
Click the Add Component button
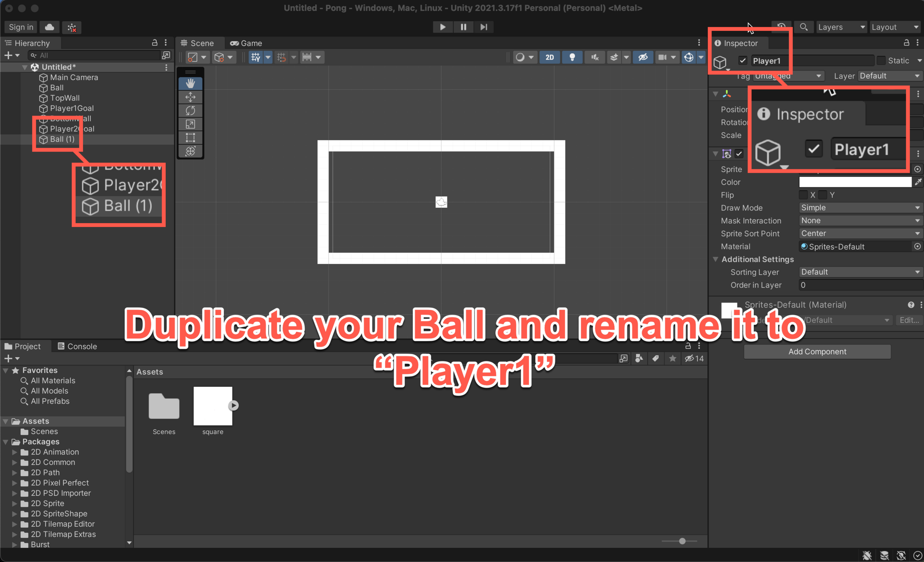pyautogui.click(x=817, y=351)
